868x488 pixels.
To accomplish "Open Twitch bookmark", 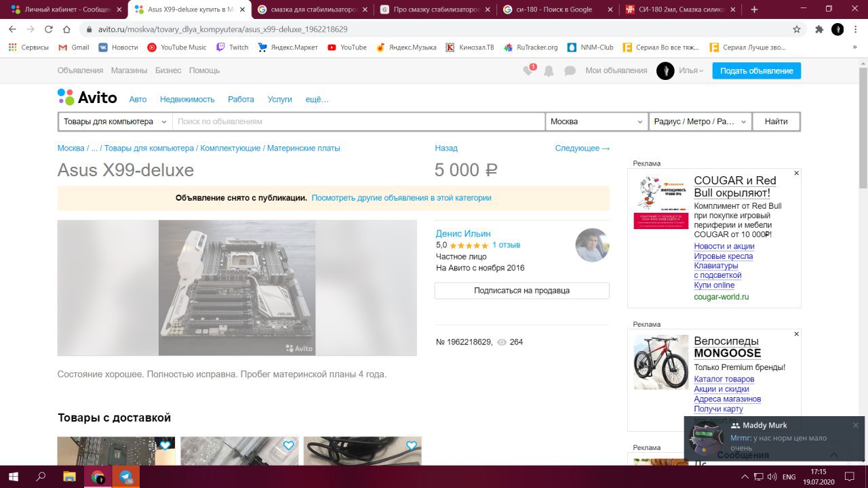I will [233, 47].
